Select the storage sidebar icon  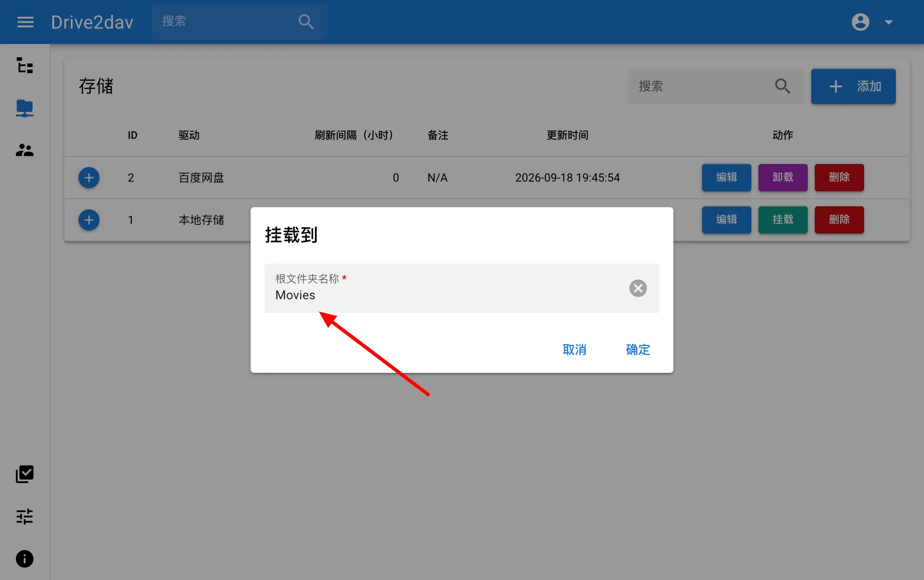pos(25,108)
